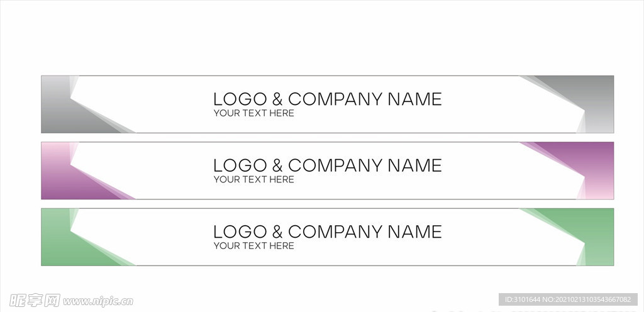Click the word COMPANY in the purple banner
This screenshot has width=644, height=312.
coord(336,165)
